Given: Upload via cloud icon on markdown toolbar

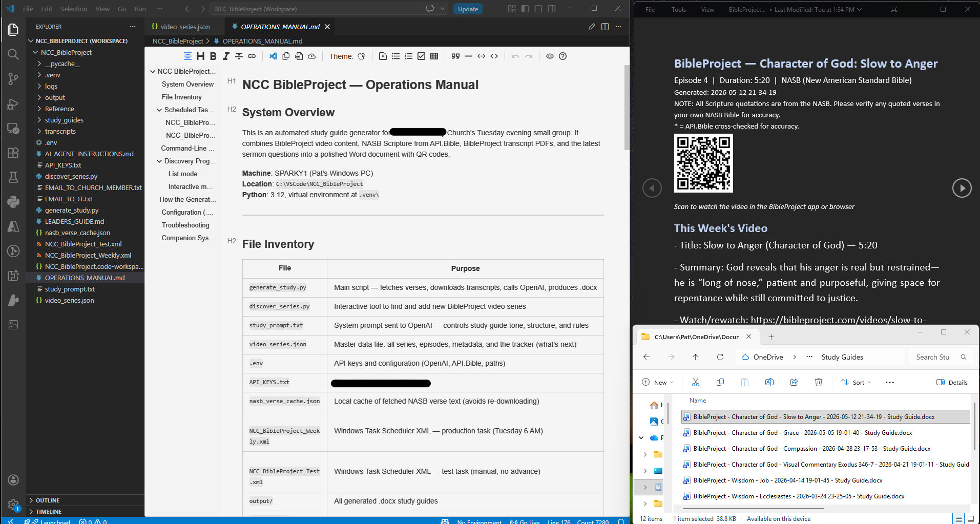Looking at the screenshot, I should tap(311, 56).
